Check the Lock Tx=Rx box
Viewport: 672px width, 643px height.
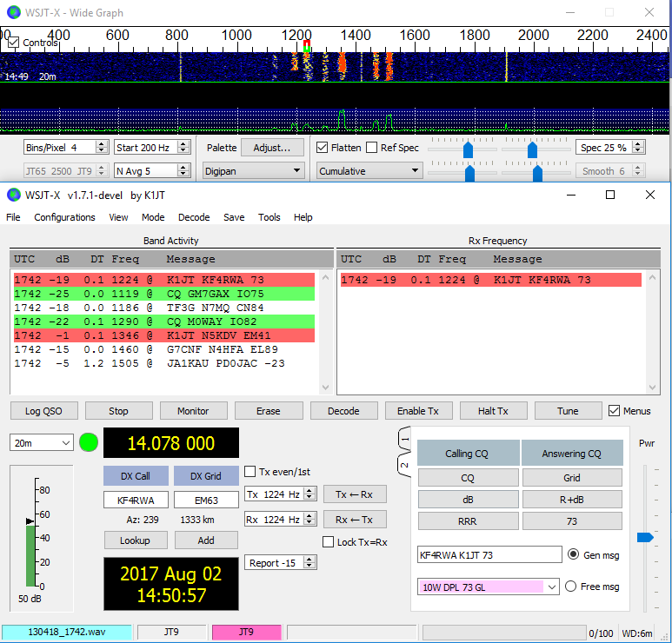coord(328,542)
